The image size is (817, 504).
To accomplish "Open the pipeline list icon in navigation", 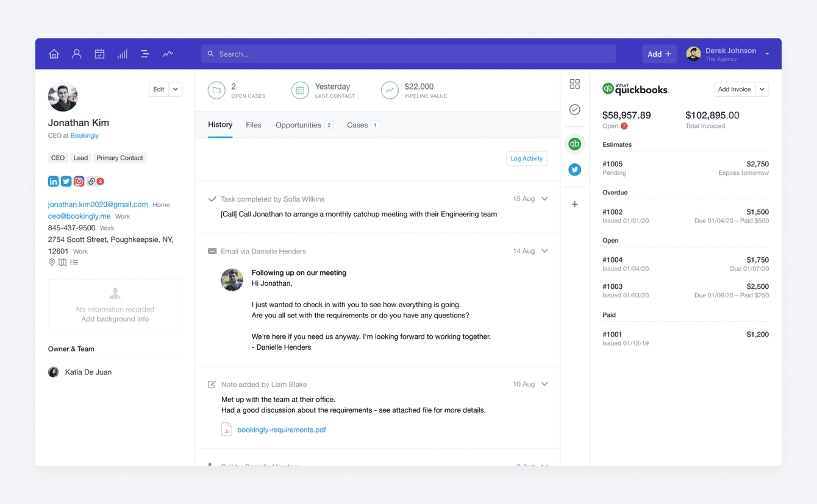I will tap(145, 54).
